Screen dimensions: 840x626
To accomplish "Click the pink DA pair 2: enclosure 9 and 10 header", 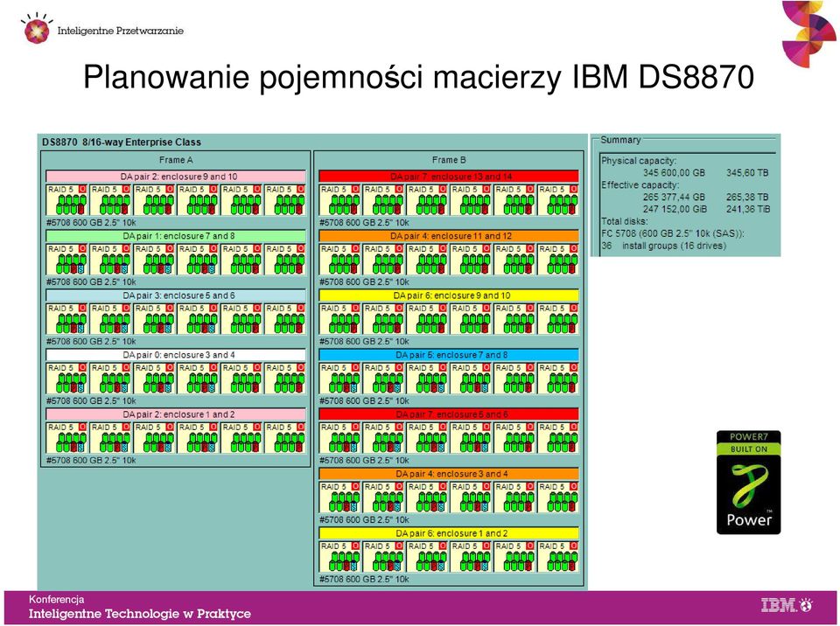I will click(176, 177).
